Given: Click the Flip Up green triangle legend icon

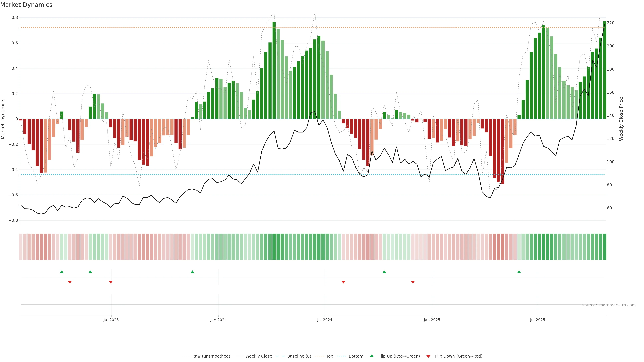Looking at the screenshot, I should tap(371, 356).
